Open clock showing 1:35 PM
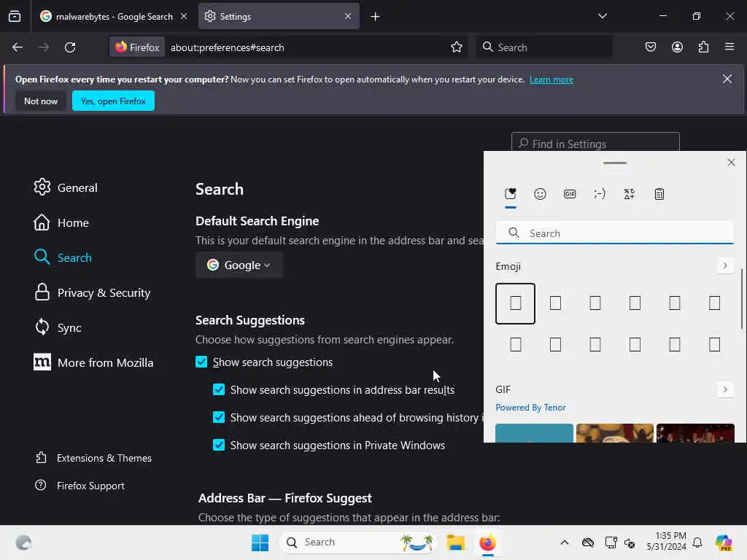This screenshot has width=747, height=560. click(667, 542)
